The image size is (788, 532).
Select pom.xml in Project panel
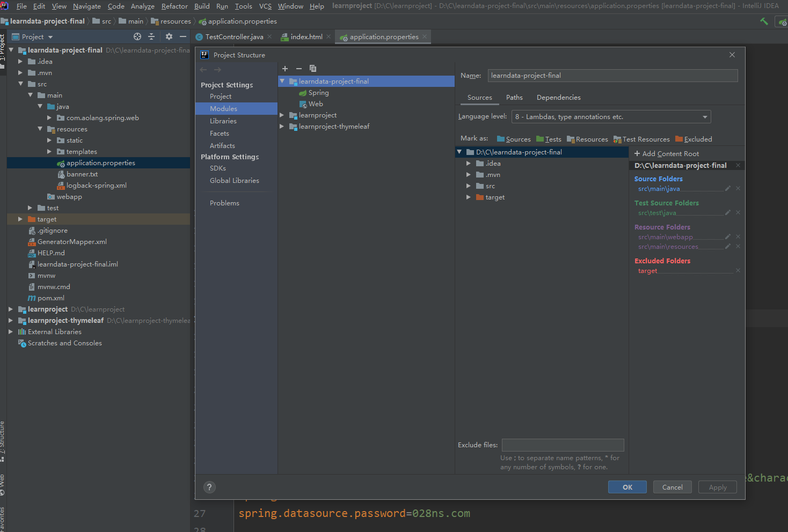click(x=46, y=298)
